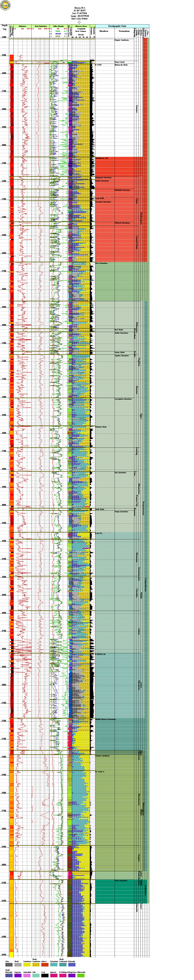Click the Shaly Dolomite legend pattern
This screenshot has height=980, width=194.
click(9, 976)
